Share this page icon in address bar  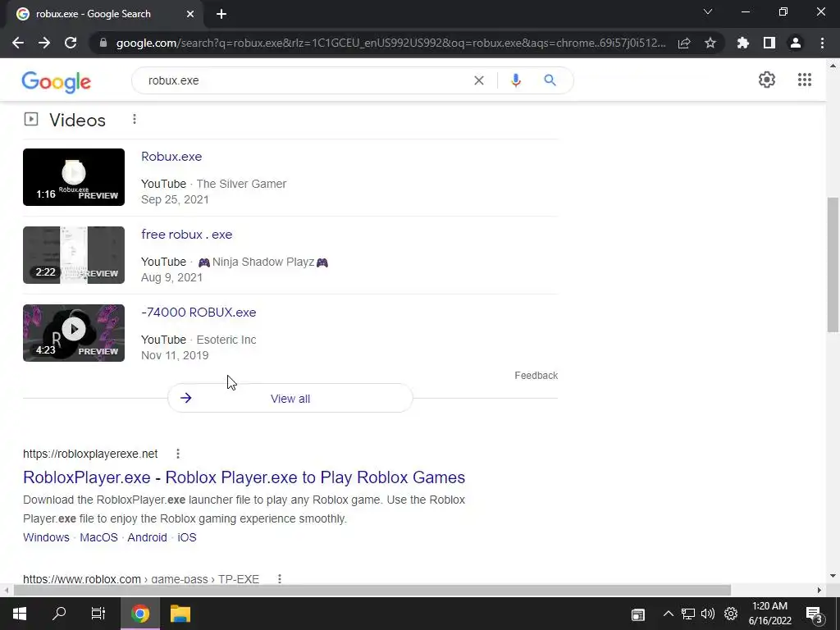[x=684, y=43]
